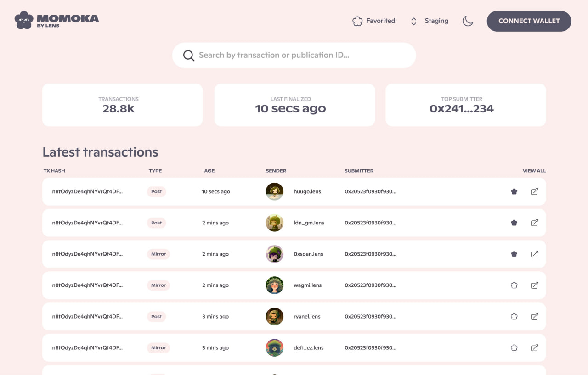Open external link for the 0xsoen.lens mirror
Screen dimensions: 588x375
[535, 254]
